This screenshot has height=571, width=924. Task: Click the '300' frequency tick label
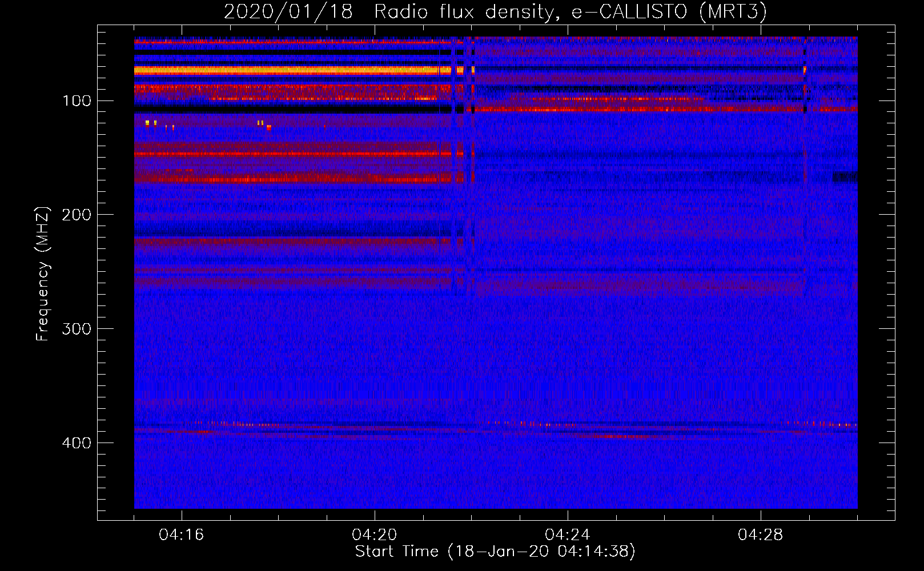point(77,329)
